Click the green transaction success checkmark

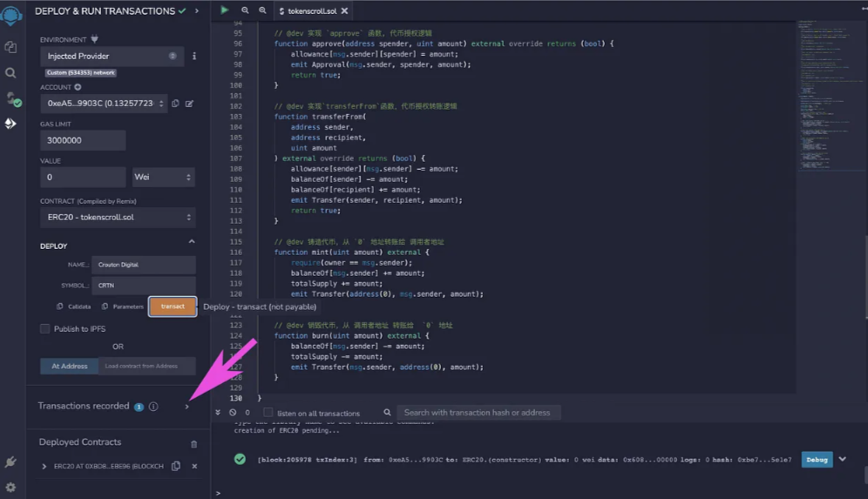point(240,459)
